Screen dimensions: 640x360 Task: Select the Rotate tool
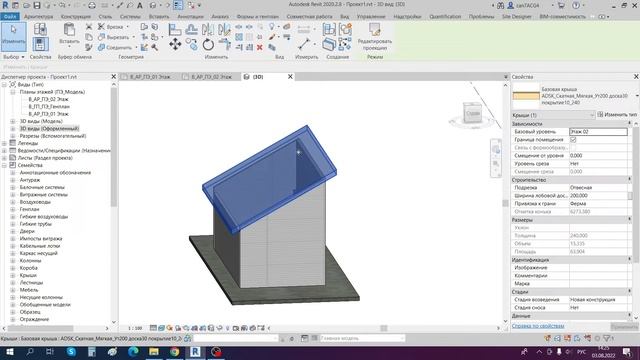208,44
